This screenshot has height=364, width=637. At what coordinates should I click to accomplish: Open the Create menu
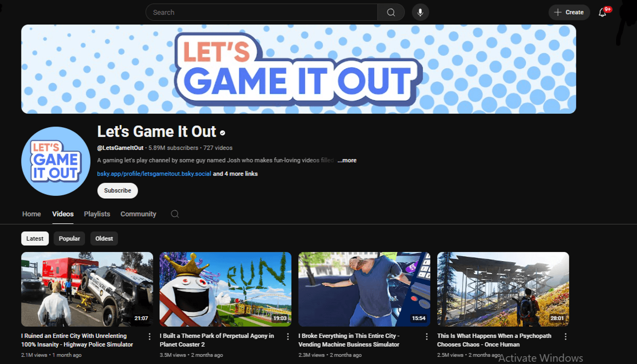click(569, 12)
